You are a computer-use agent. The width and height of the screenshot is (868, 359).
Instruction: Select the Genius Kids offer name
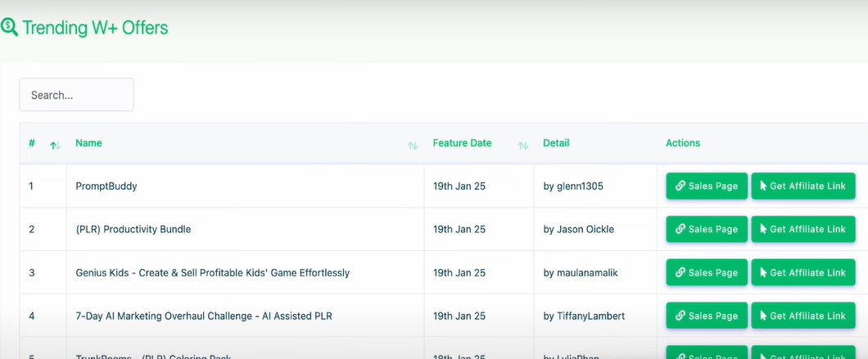[x=213, y=272]
